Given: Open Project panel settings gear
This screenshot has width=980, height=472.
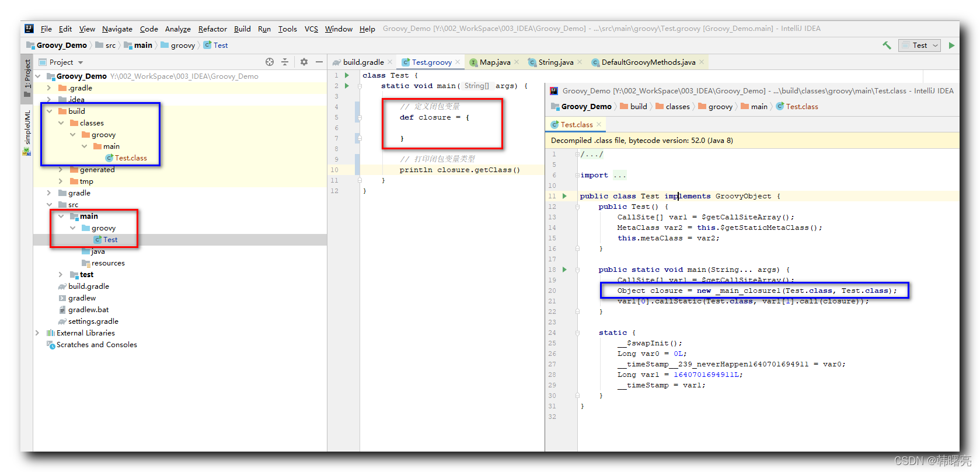Looking at the screenshot, I should pos(304,62).
